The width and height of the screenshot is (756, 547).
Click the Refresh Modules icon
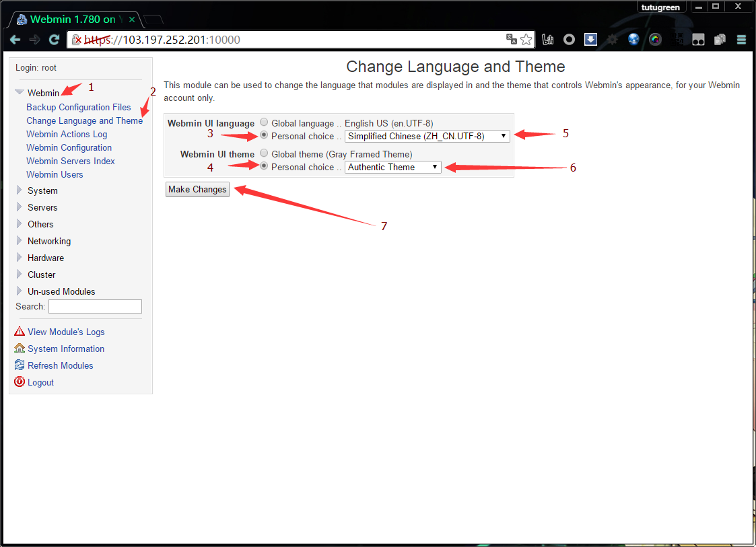(x=20, y=365)
